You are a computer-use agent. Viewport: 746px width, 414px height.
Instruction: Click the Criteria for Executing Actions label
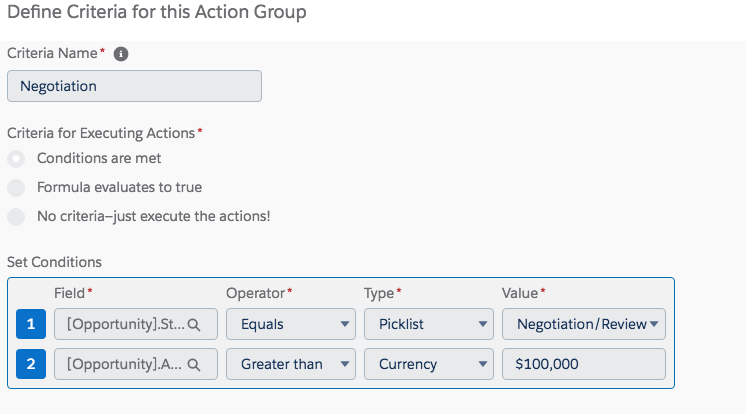click(102, 132)
